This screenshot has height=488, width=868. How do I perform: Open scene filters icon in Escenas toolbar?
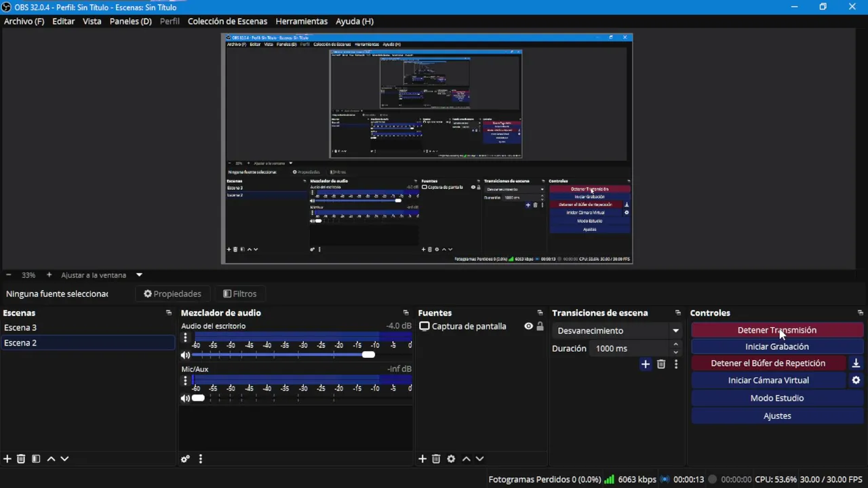tap(36, 459)
